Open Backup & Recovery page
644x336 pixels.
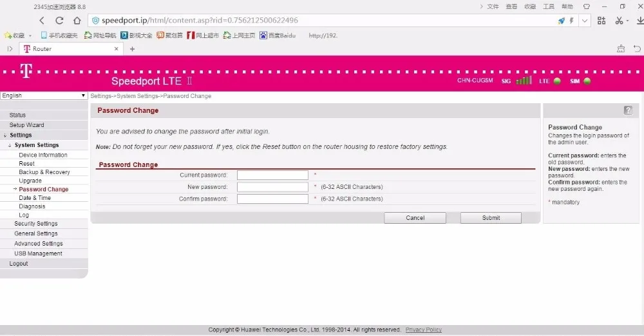click(44, 172)
